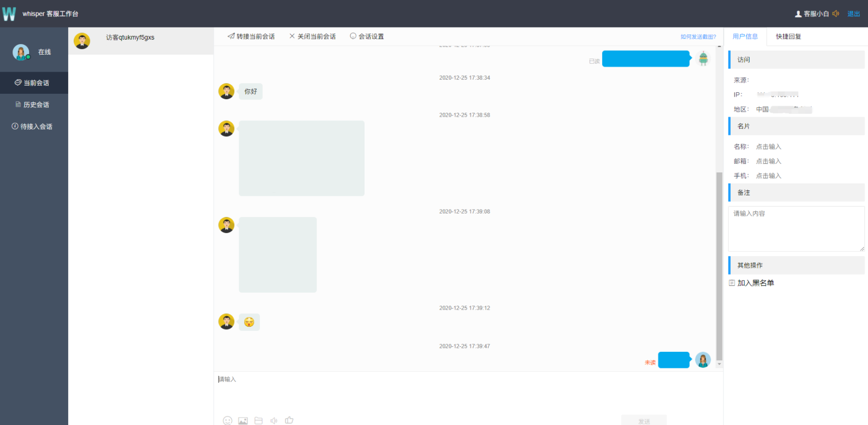Click the whisper W logo

[x=9, y=14]
